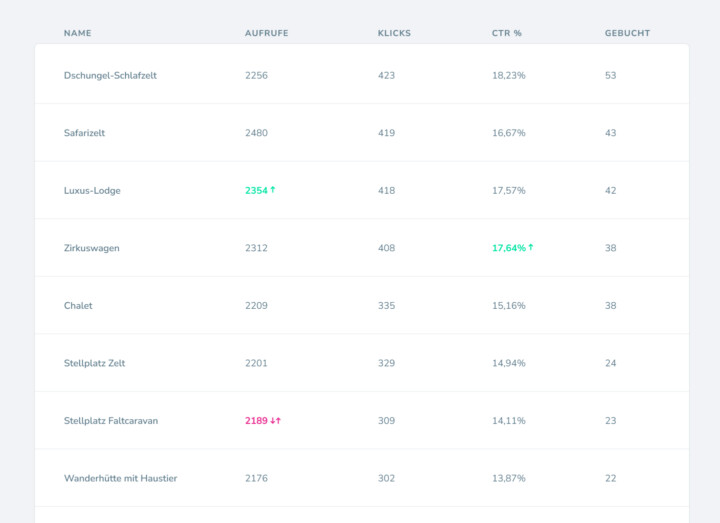This screenshot has width=720, height=523.
Task: Select the Stellplatz Zelt row name
Action: pos(95,363)
